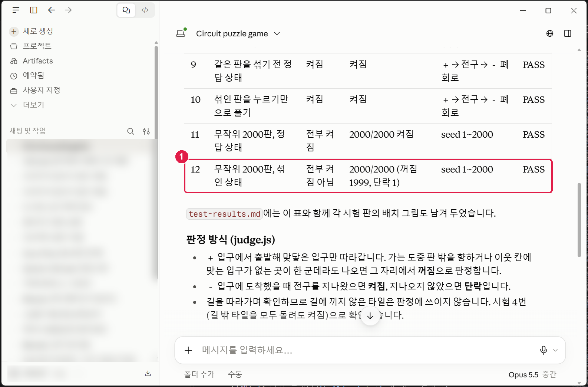Click the laptop status icon
588x387 pixels.
[x=181, y=33]
